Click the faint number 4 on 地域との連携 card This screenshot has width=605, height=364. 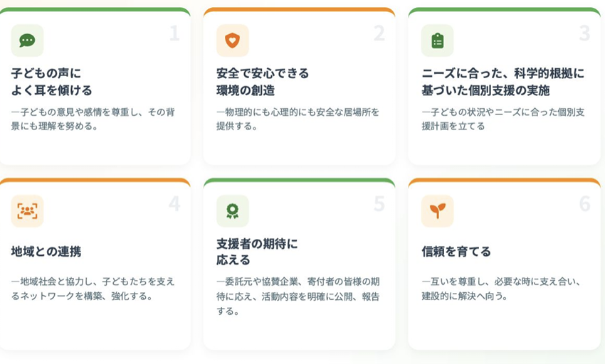click(x=174, y=204)
